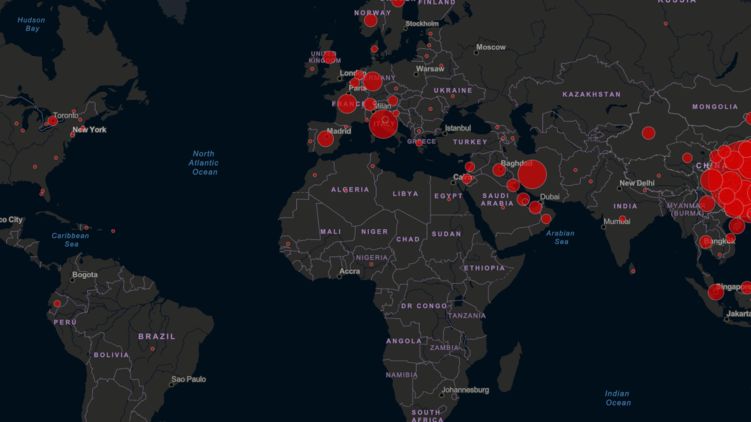Click the red outbreak circle near Madrid
Image resolution: width=751 pixels, height=422 pixels.
325,139
